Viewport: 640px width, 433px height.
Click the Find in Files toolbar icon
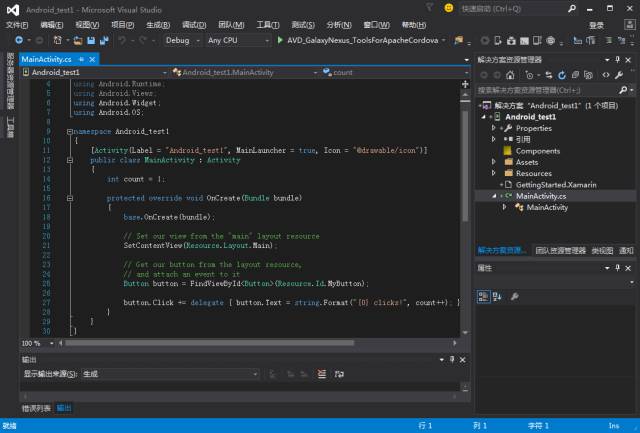[x=459, y=40]
